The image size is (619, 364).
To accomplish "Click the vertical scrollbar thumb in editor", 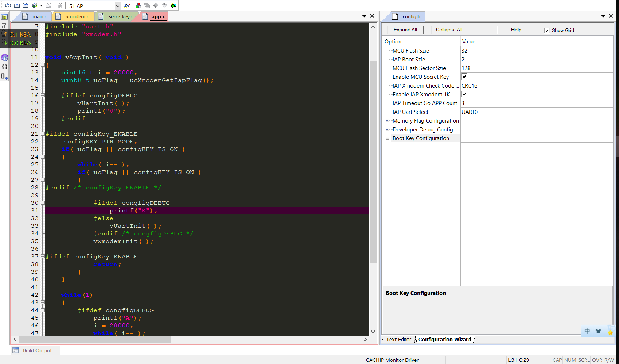I will pyautogui.click(x=373, y=161).
